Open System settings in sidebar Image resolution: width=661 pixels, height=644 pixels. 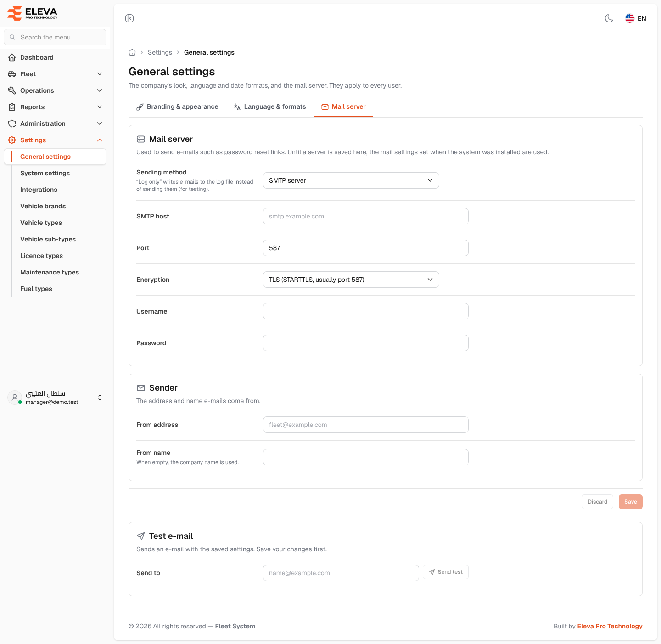point(45,173)
